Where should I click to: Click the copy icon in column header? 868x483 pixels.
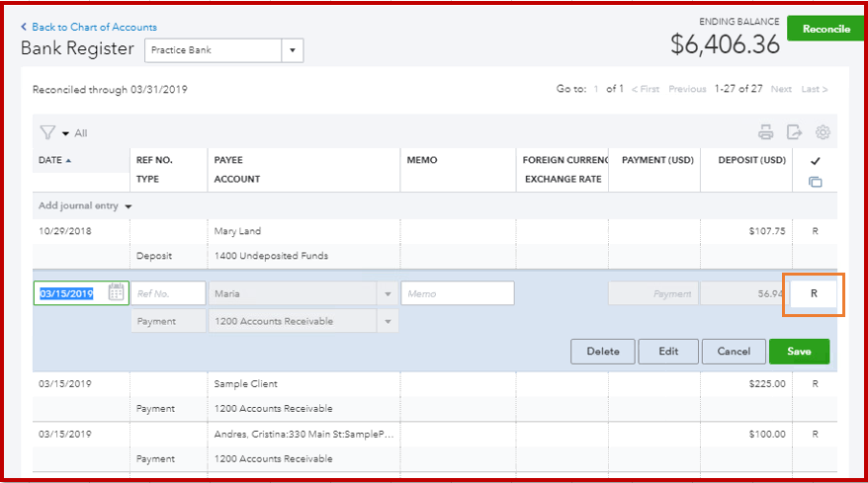815,182
